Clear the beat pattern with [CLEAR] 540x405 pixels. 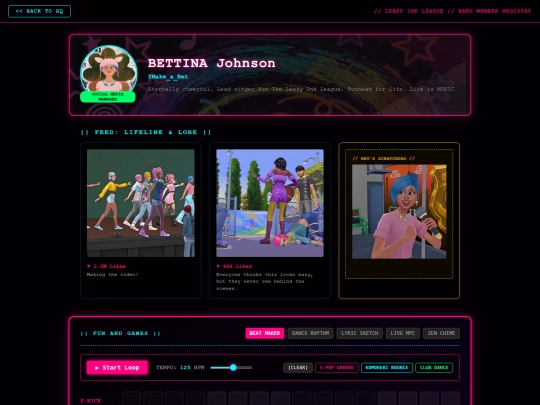click(x=298, y=367)
